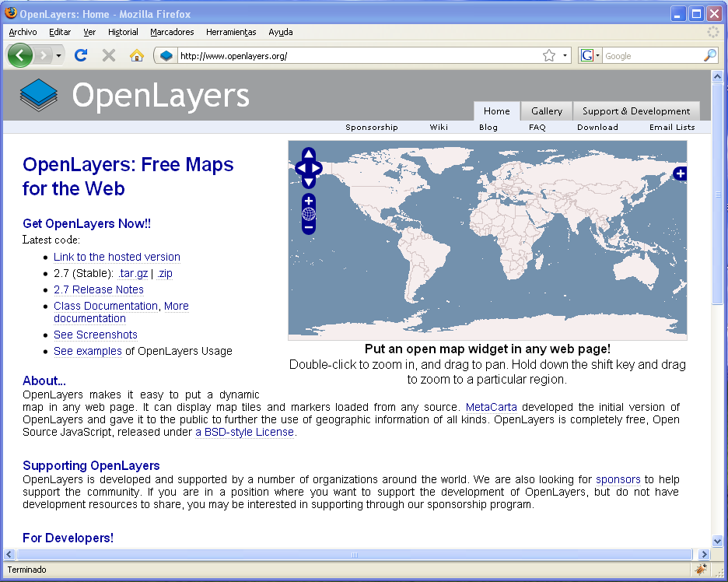The height and width of the screenshot is (582, 728).
Task: Follow the MetaCarta link
Action: pos(492,407)
